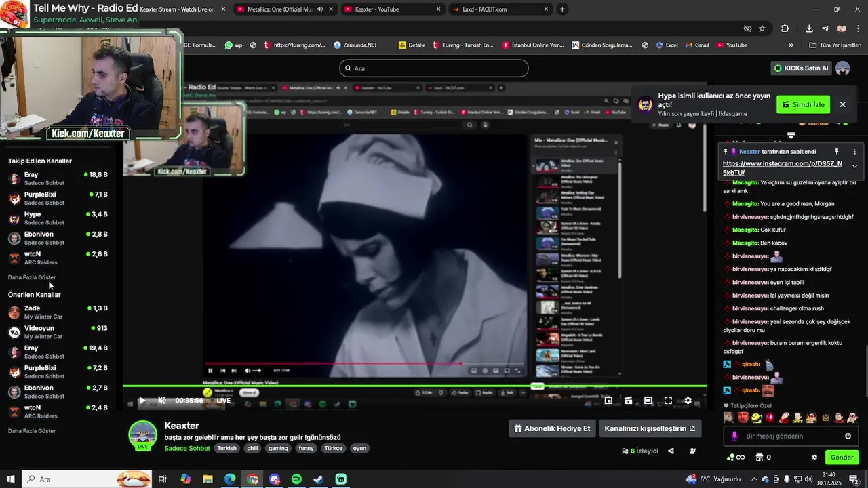The image size is (868, 488).
Task: Jump to LIVE in the stream player
Action: [x=223, y=401]
